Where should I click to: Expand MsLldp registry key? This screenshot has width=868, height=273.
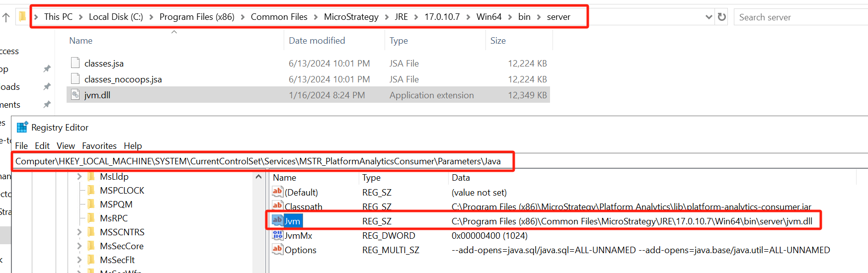[79, 176]
